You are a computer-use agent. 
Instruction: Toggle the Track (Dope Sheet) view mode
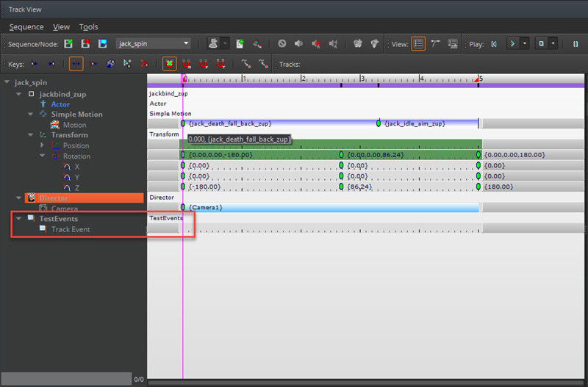click(418, 44)
